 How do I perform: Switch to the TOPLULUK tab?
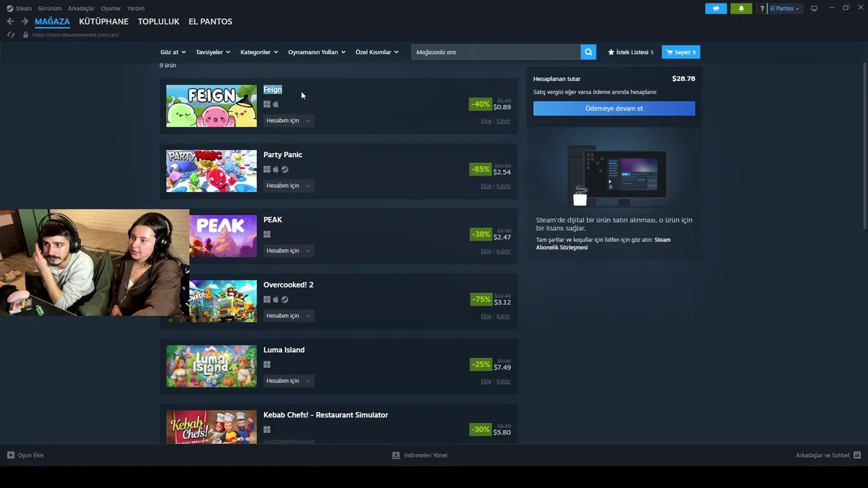pyautogui.click(x=159, y=22)
